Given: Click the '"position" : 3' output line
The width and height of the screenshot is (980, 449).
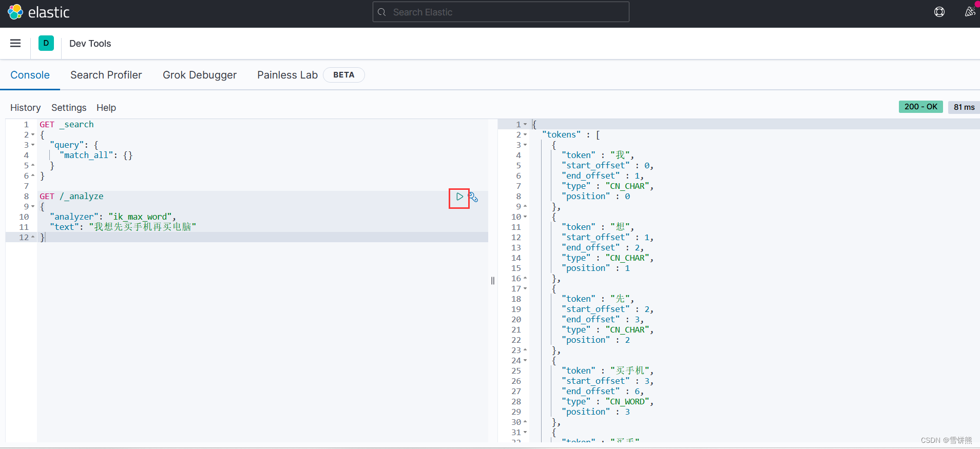Looking at the screenshot, I should [x=596, y=412].
